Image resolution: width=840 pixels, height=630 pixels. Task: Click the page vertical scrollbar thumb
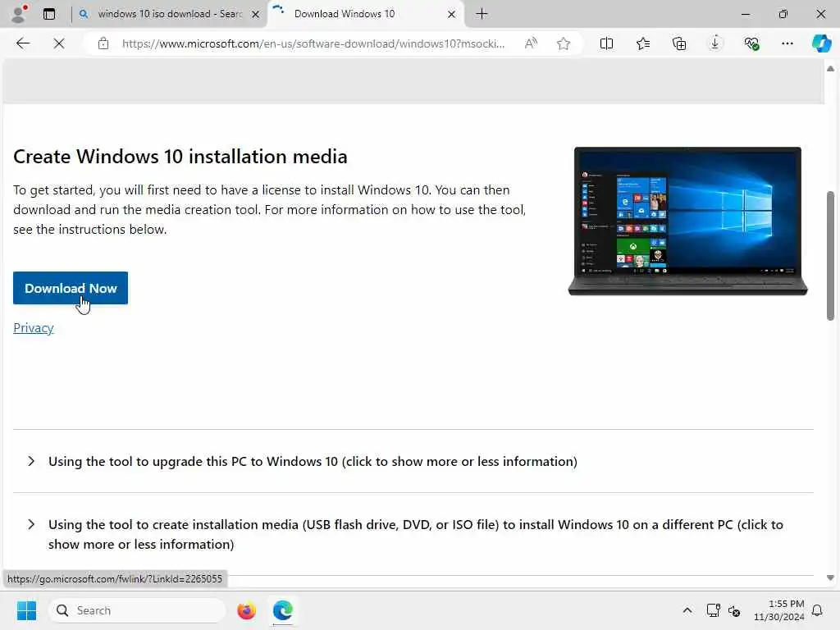830,256
